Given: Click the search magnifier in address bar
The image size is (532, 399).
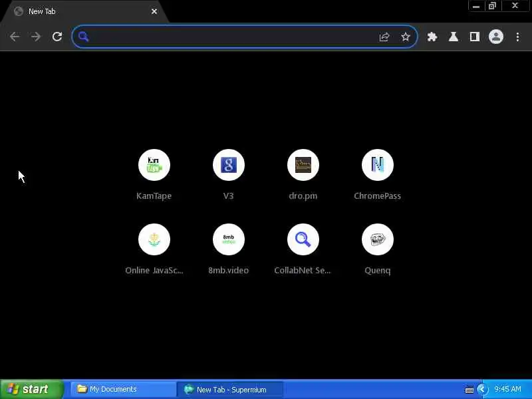Looking at the screenshot, I should [x=84, y=37].
